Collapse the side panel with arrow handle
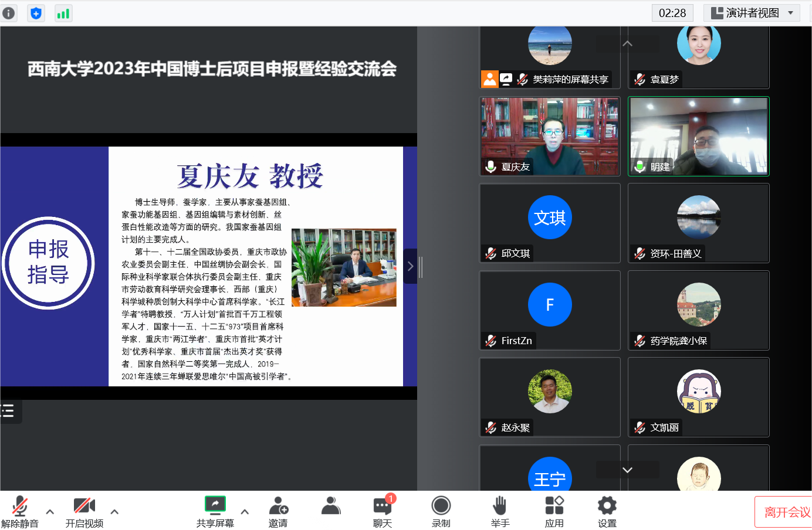Screen dimensions: 812x530 (410, 266)
